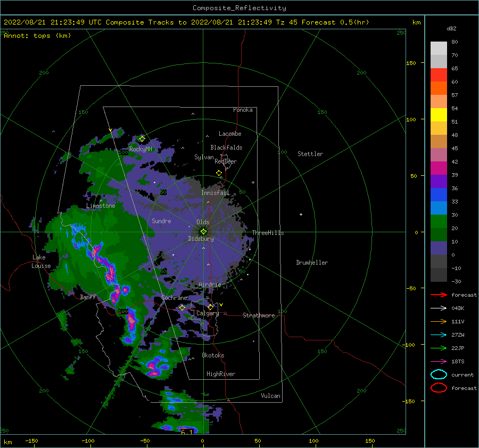Screen dimensions: 479x448
Task: Pick the magenta 39-42 dBZ color swatch
Action: pyautogui.click(x=439, y=168)
